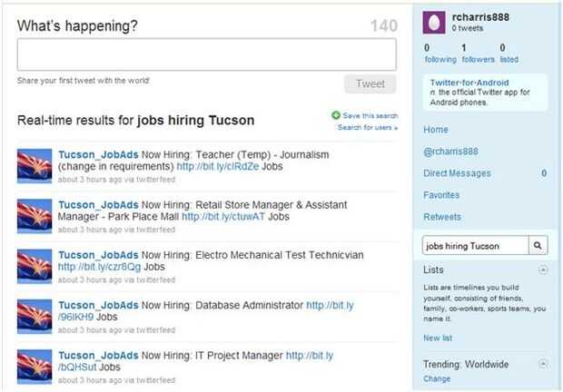This screenshot has height=392, width=563.
Task: Open Retweets in the sidebar
Action: pyautogui.click(x=442, y=217)
